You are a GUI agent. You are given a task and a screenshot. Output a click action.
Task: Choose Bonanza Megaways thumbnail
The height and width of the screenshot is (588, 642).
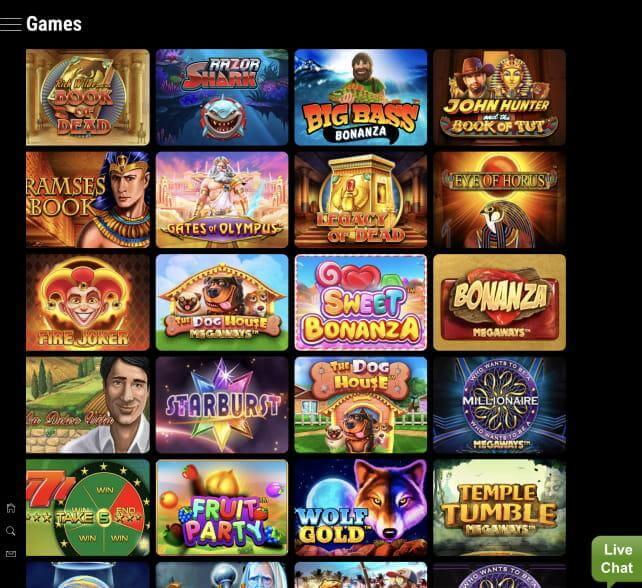tap(500, 303)
